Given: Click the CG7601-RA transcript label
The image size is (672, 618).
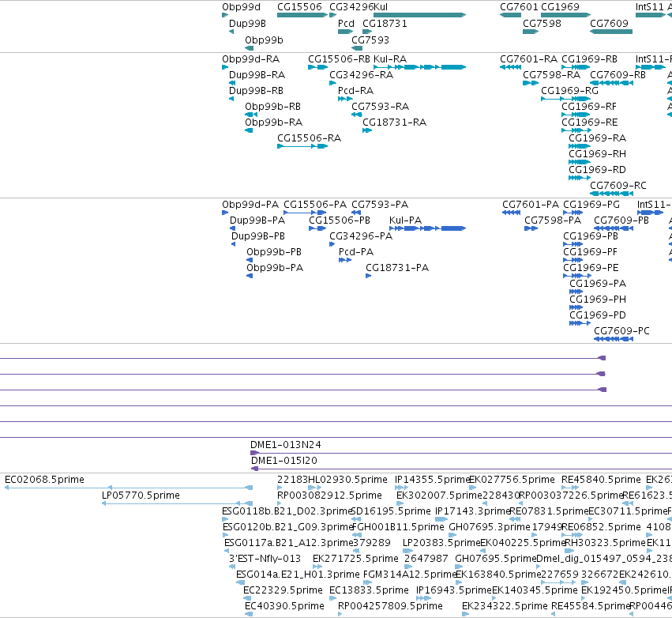Looking at the screenshot, I should 528,59.
